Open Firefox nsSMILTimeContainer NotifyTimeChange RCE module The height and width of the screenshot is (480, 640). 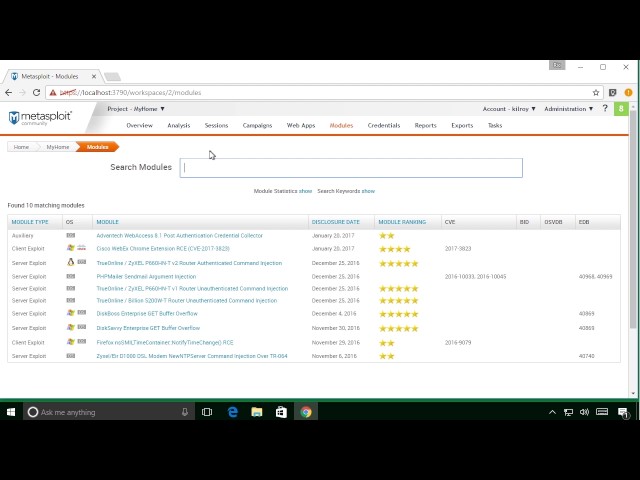point(165,342)
